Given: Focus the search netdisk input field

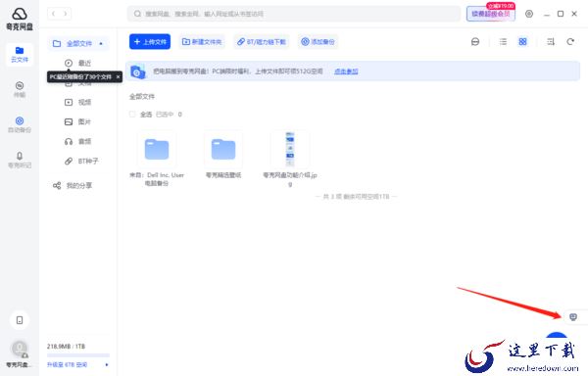Looking at the screenshot, I should pyautogui.click(x=294, y=14).
